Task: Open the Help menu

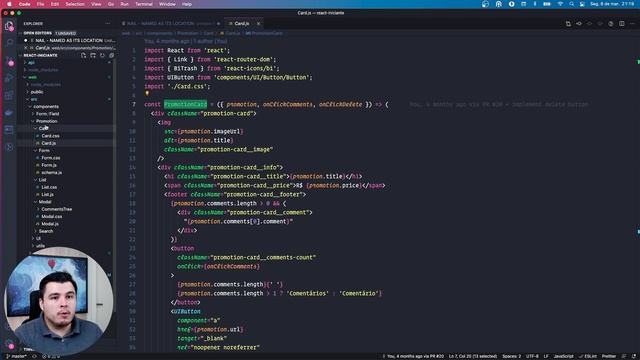Action: (x=187, y=4)
